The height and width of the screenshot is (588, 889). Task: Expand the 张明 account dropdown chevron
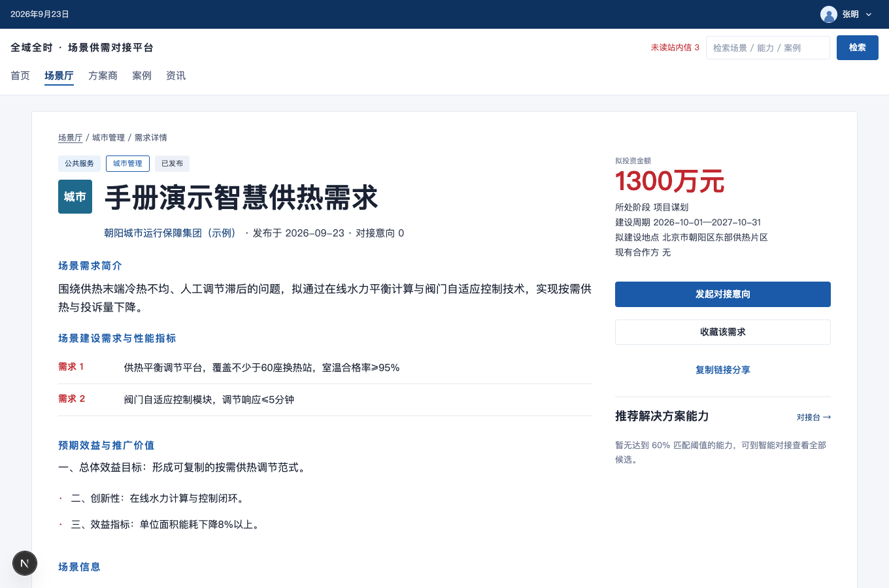point(869,14)
